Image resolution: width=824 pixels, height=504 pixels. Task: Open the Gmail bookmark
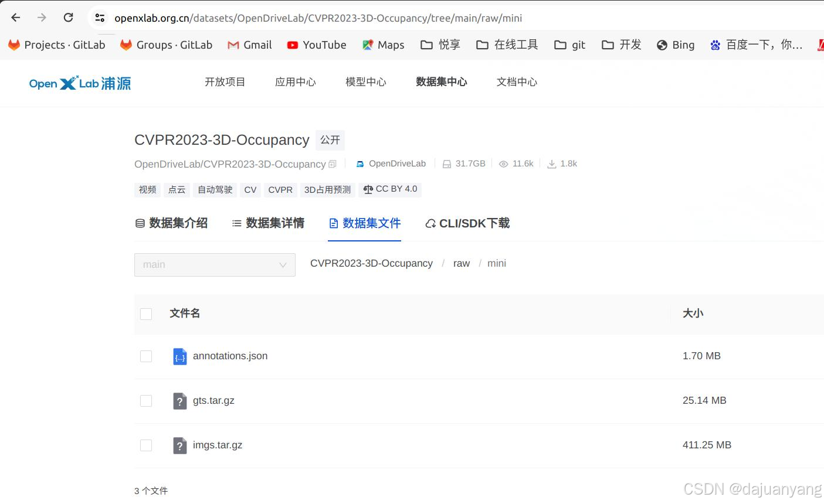pos(249,45)
